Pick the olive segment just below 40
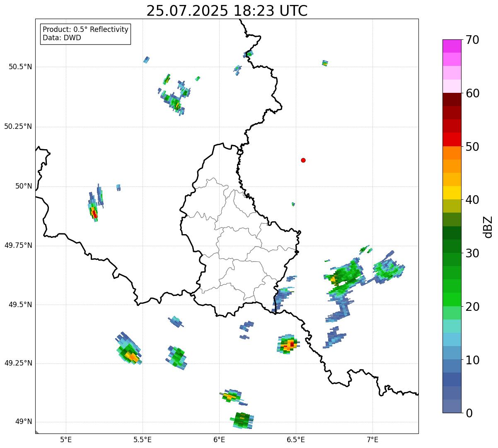The width and height of the screenshot is (498, 448). tap(452, 206)
